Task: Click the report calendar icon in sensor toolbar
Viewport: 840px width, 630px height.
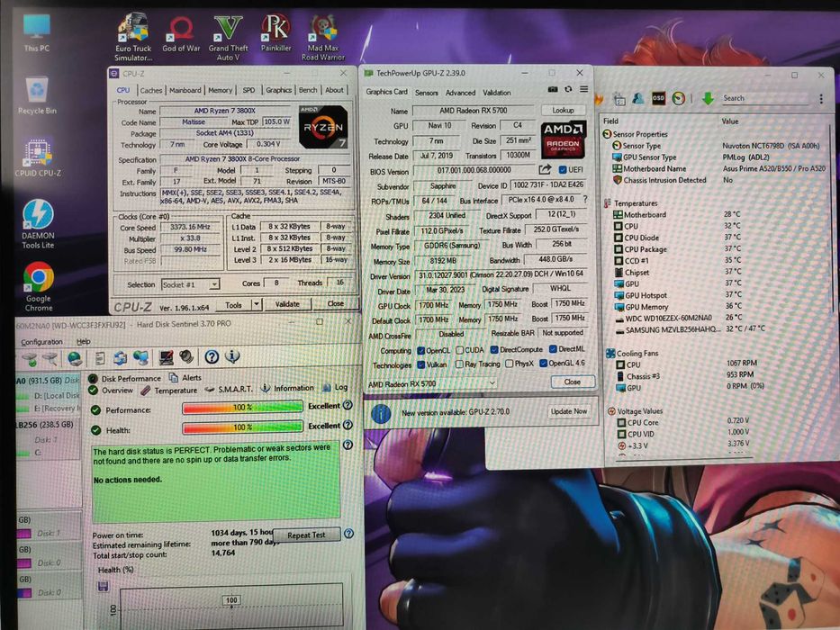Action: pyautogui.click(x=619, y=99)
